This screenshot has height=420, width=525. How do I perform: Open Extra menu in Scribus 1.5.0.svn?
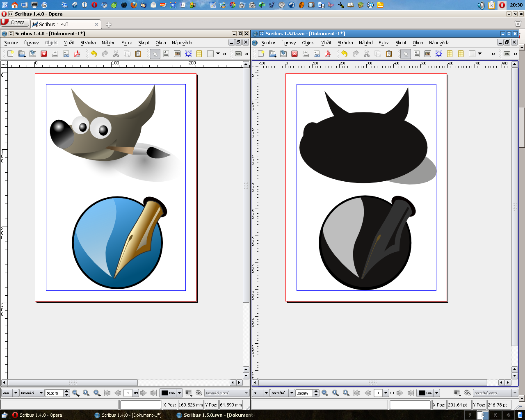pyautogui.click(x=384, y=43)
